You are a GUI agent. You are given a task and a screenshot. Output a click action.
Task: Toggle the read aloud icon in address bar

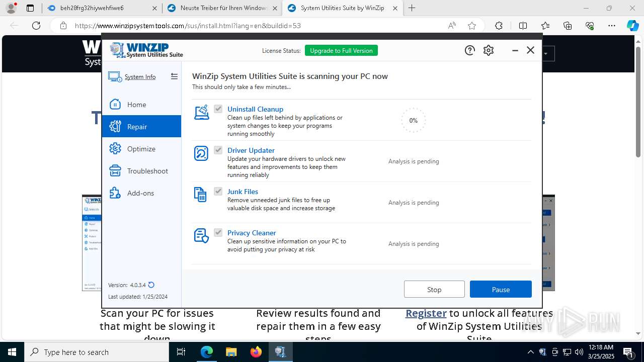452,26
